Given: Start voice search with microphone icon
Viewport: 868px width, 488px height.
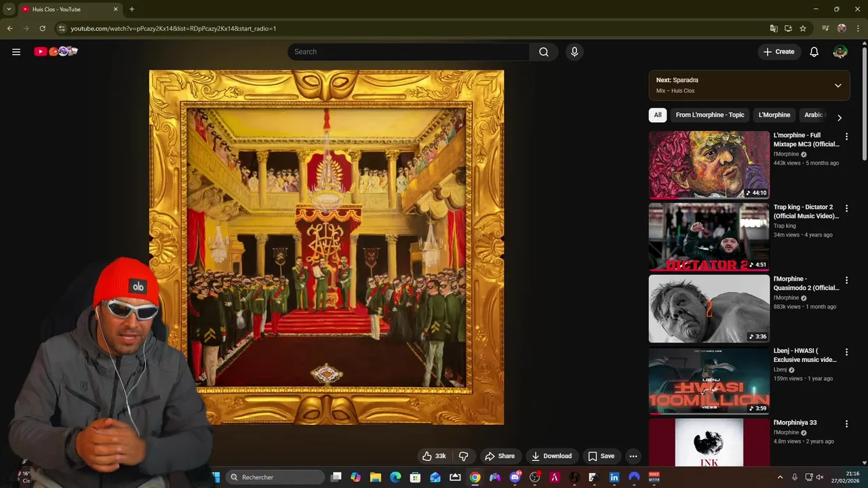Looking at the screenshot, I should tap(574, 52).
